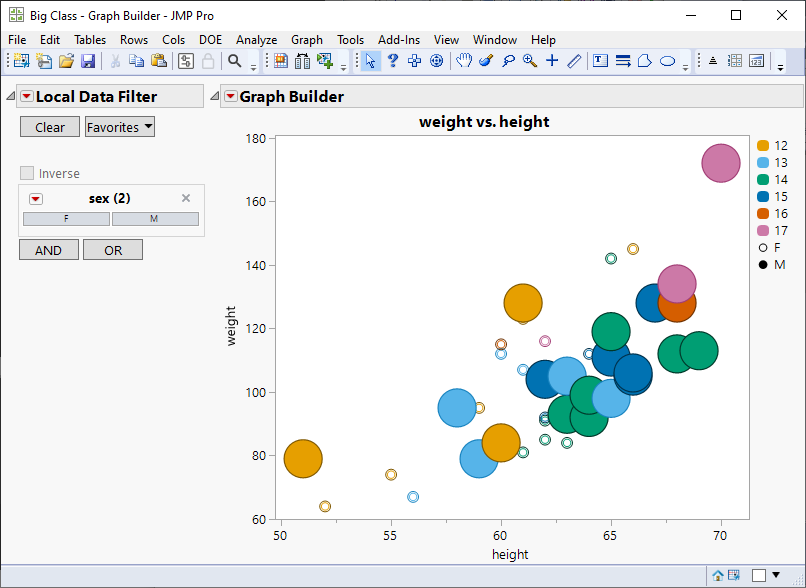Click the AND button
806x588 pixels.
pyautogui.click(x=49, y=250)
